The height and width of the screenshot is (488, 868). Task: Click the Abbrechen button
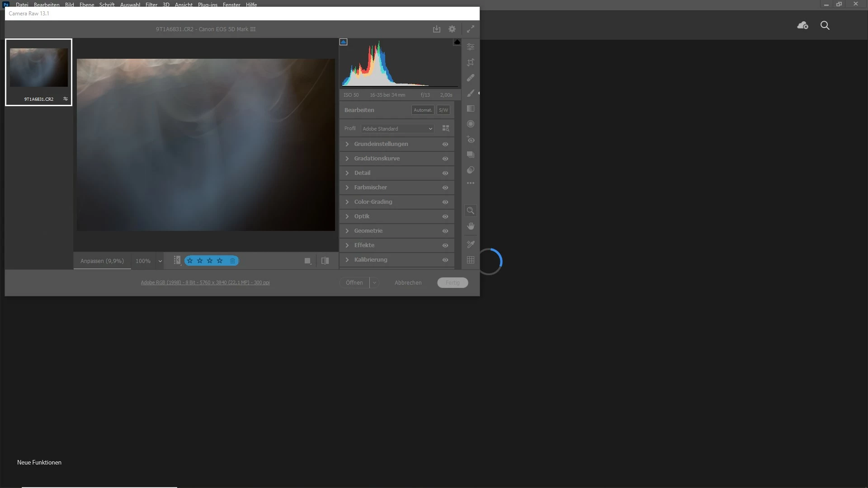click(408, 282)
